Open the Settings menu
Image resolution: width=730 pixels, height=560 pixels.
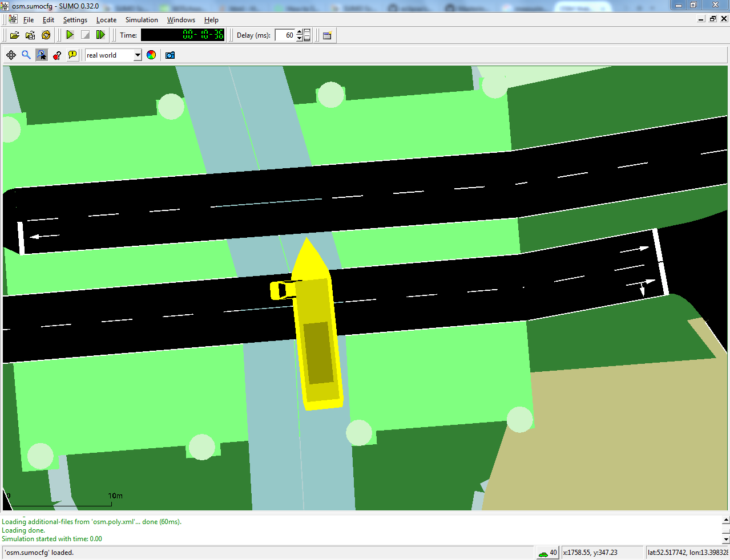click(75, 20)
